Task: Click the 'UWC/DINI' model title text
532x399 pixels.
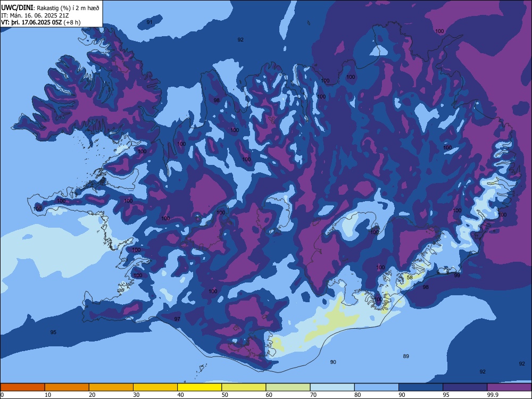Action: point(17,7)
